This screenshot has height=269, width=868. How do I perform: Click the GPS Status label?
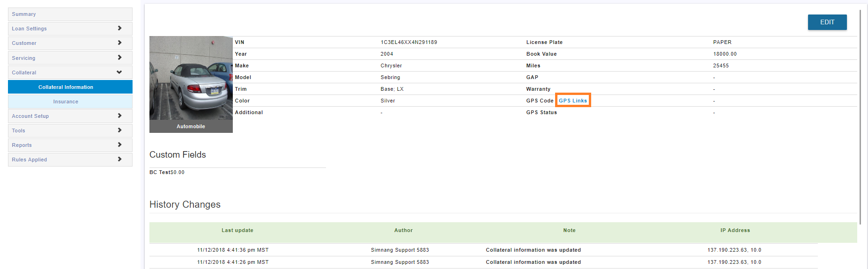point(542,112)
